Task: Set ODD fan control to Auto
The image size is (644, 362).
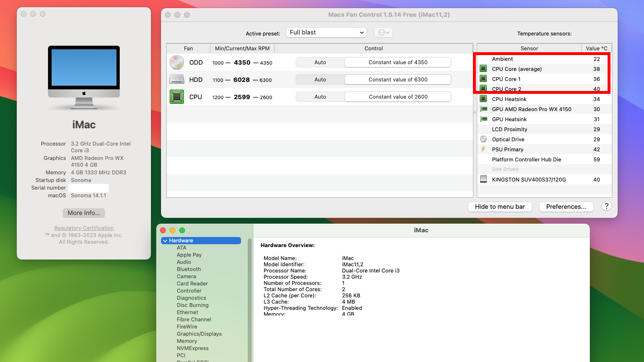Action: click(x=320, y=62)
